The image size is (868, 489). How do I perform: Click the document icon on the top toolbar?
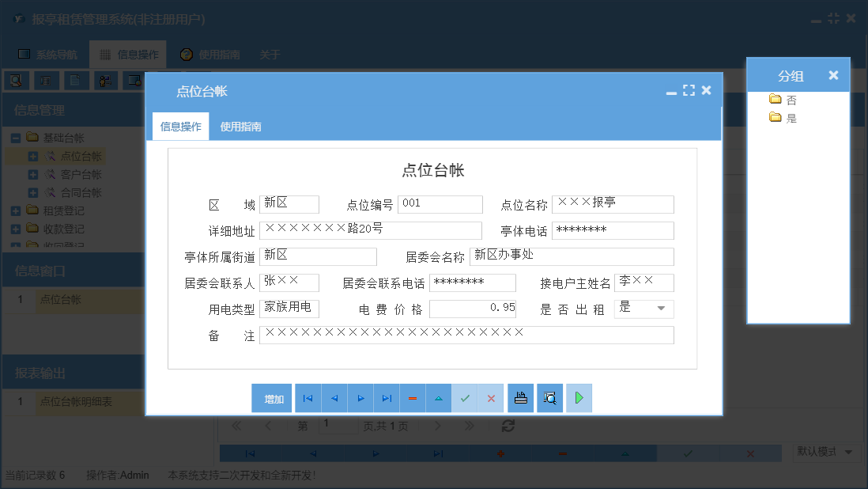click(x=76, y=80)
